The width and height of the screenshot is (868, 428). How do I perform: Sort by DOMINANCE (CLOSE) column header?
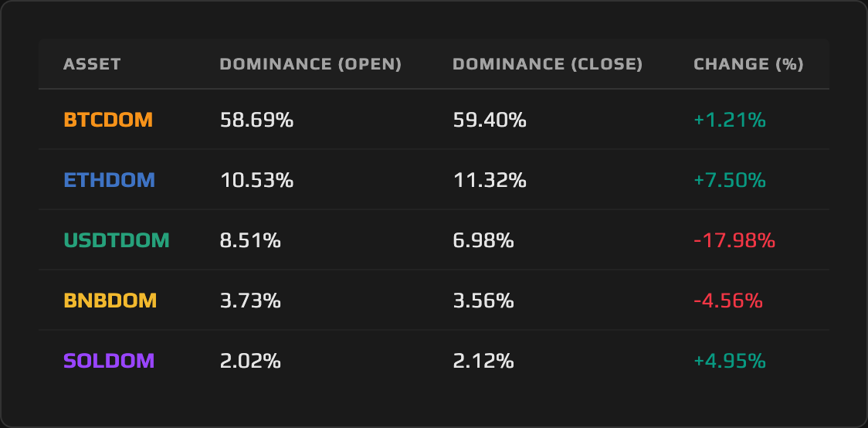pos(548,64)
